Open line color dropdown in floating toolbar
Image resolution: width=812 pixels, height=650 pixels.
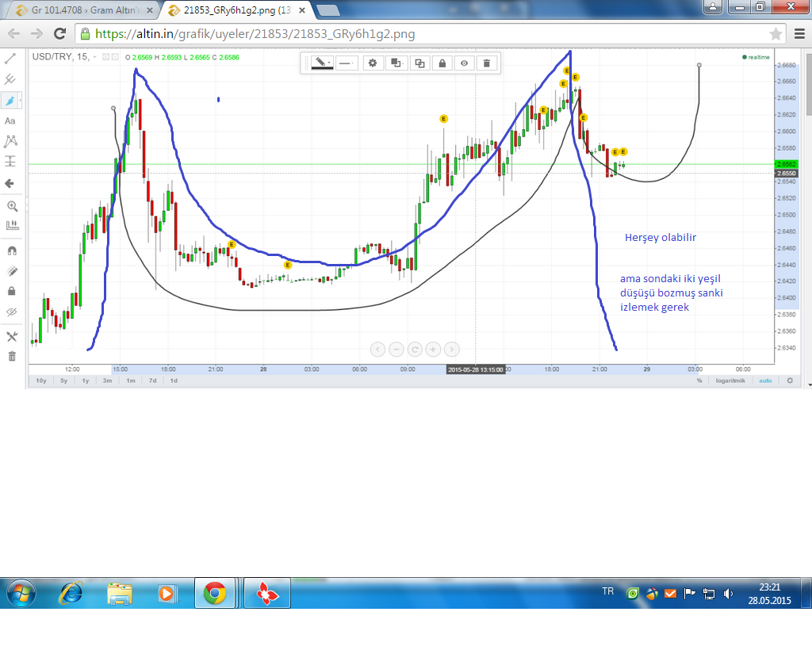pyautogui.click(x=322, y=63)
